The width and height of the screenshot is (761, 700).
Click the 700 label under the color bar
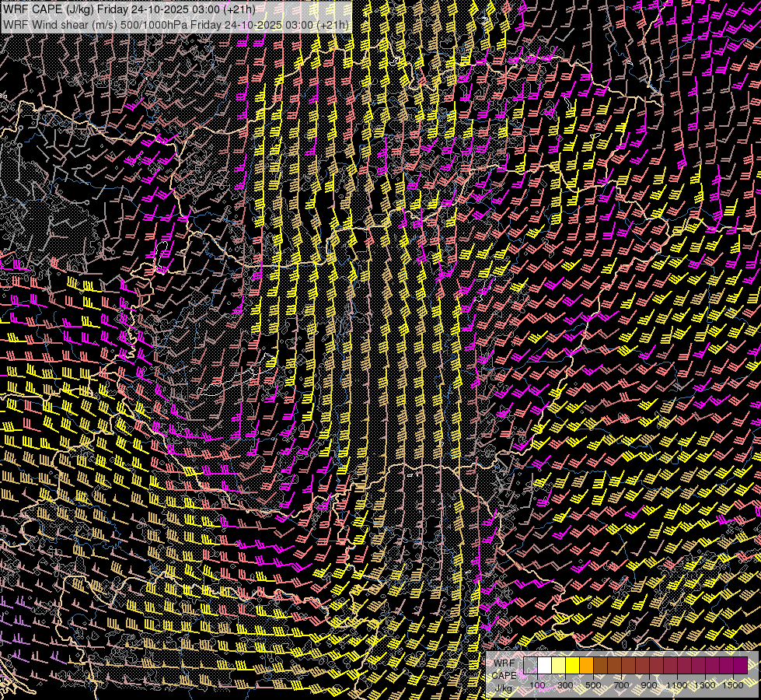coord(621,685)
